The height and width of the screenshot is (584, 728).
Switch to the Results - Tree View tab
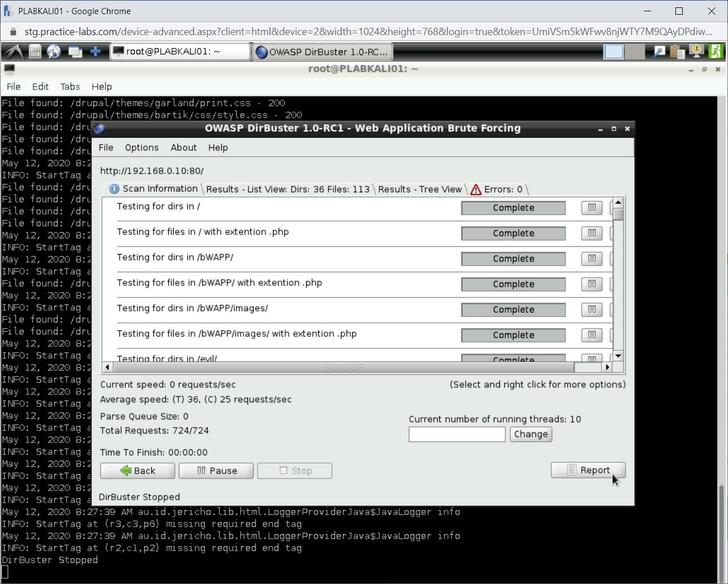(420, 189)
